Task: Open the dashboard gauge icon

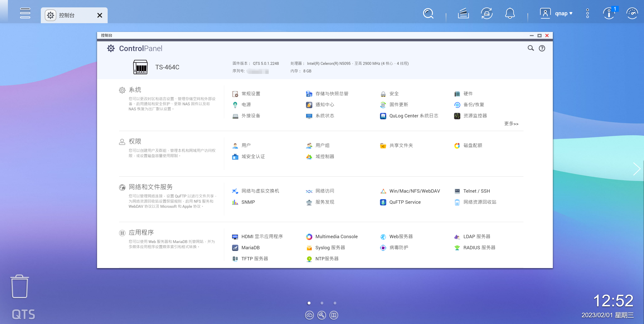Action: click(632, 13)
